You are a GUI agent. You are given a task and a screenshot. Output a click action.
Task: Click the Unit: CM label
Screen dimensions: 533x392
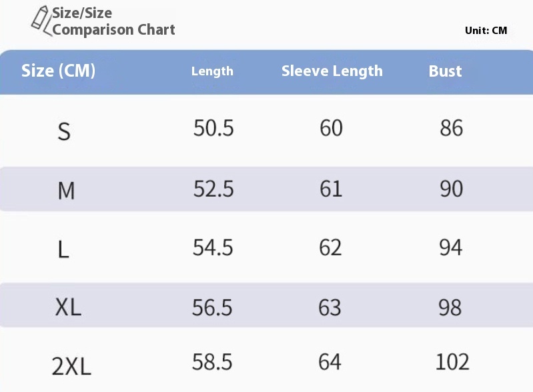click(x=486, y=31)
